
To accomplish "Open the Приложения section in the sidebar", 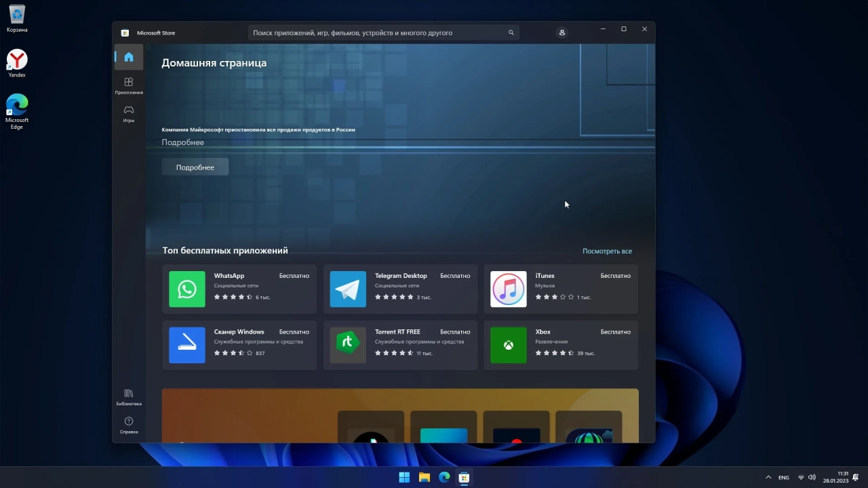I will tap(128, 85).
